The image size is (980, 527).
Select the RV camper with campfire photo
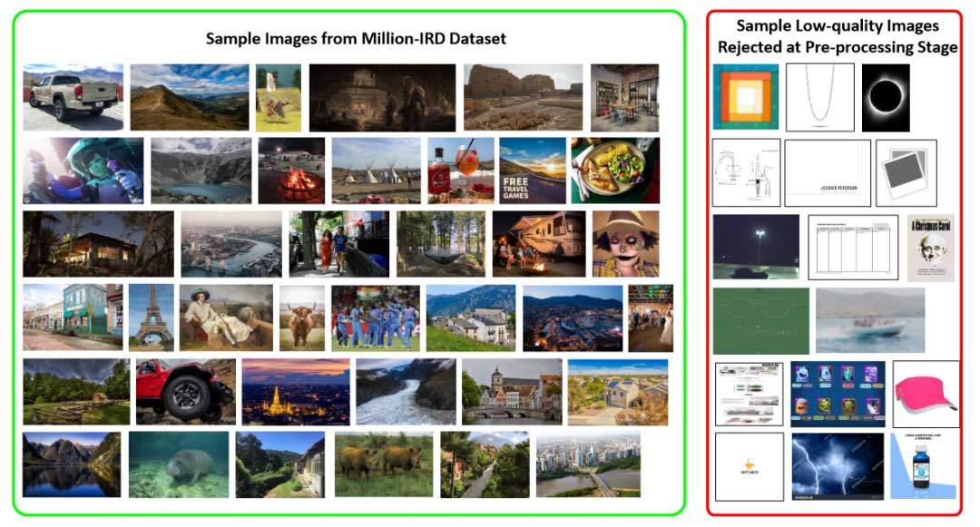pos(538,243)
